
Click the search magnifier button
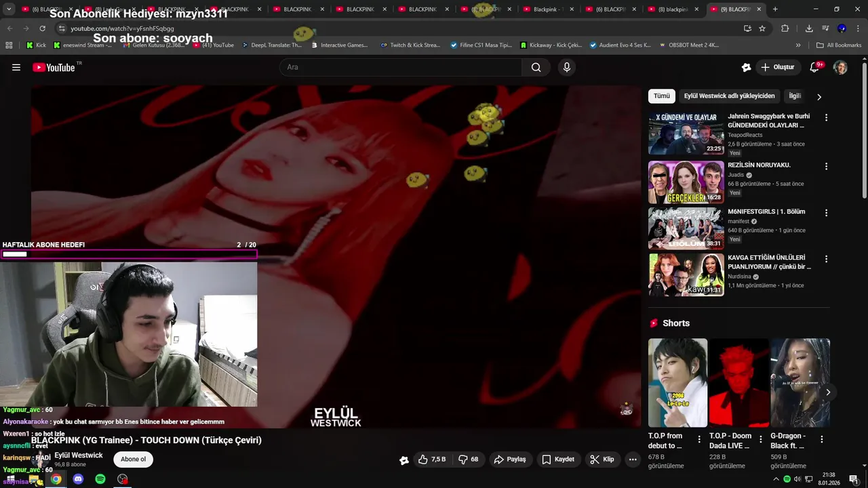tap(536, 67)
